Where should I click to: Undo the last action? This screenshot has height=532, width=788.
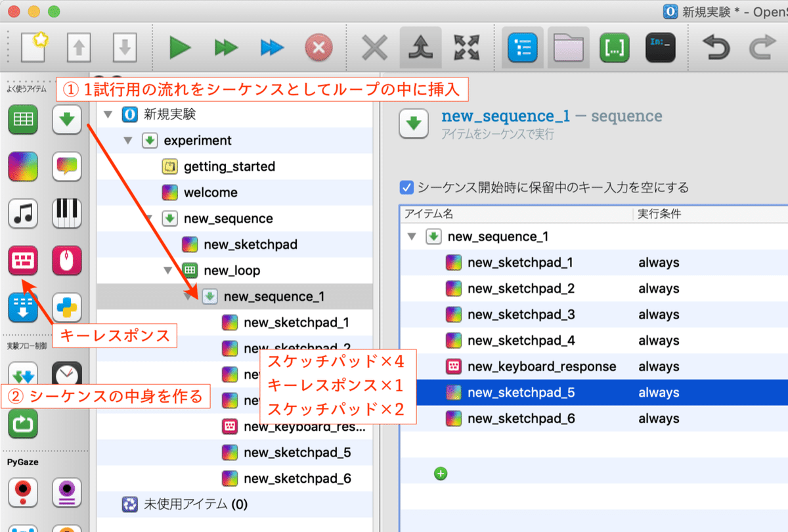pos(716,47)
